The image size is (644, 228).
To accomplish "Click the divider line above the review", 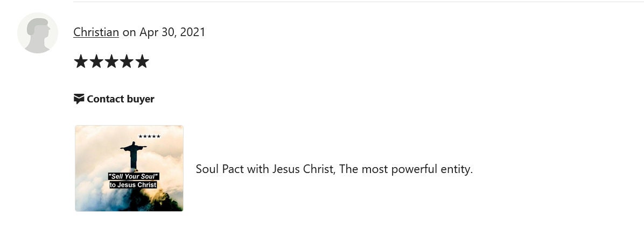I will pos(359,2).
